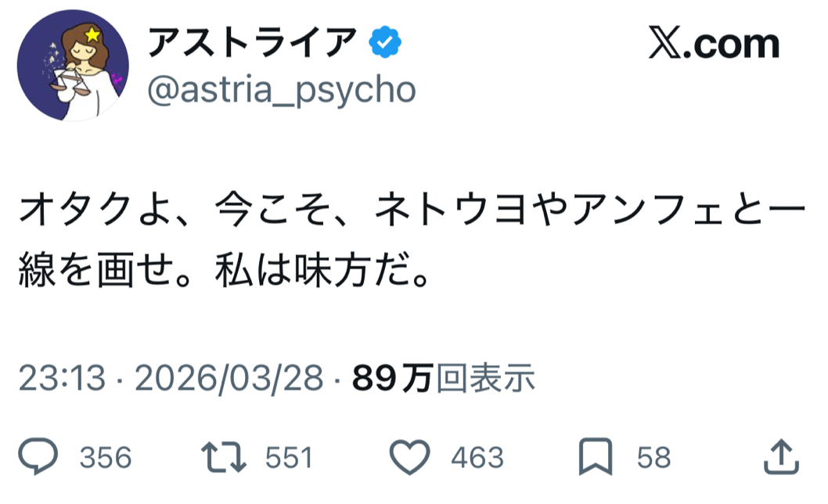Click the 356 replies count
828x504 pixels.
click(x=106, y=458)
